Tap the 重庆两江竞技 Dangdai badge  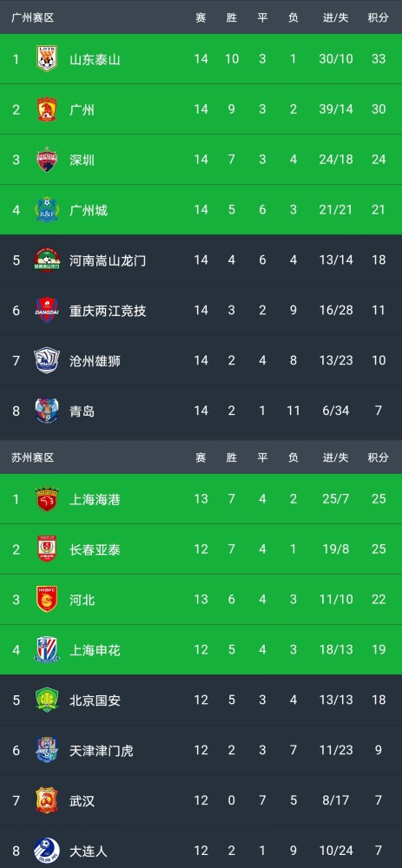tap(47, 311)
